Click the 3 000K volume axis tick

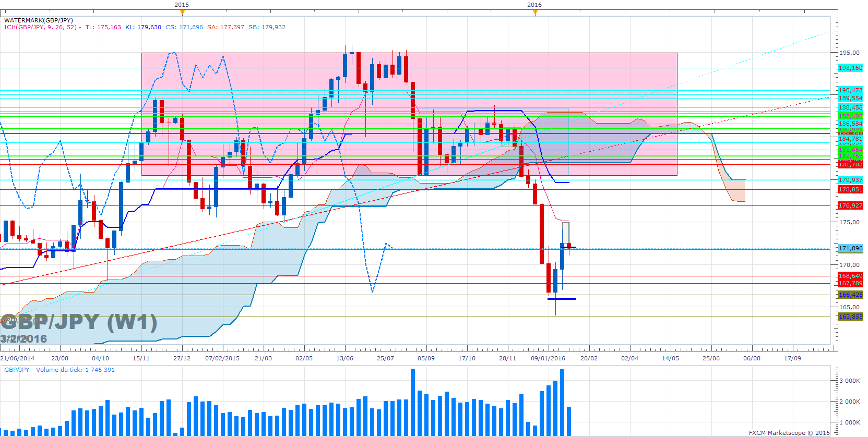coord(850,381)
